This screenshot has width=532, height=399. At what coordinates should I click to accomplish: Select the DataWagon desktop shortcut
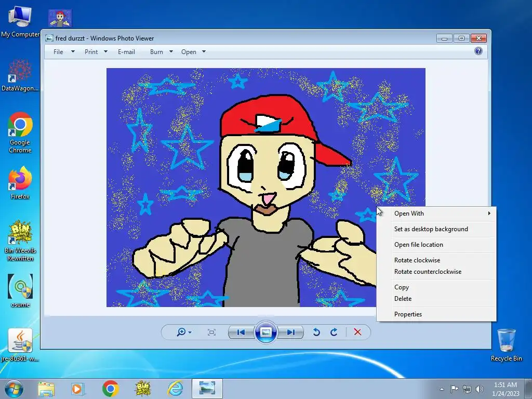20,75
